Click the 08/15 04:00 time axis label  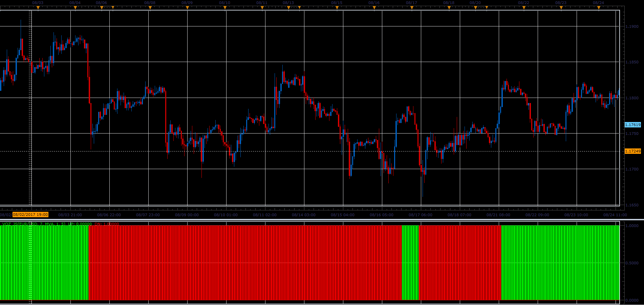pyautogui.click(x=343, y=215)
